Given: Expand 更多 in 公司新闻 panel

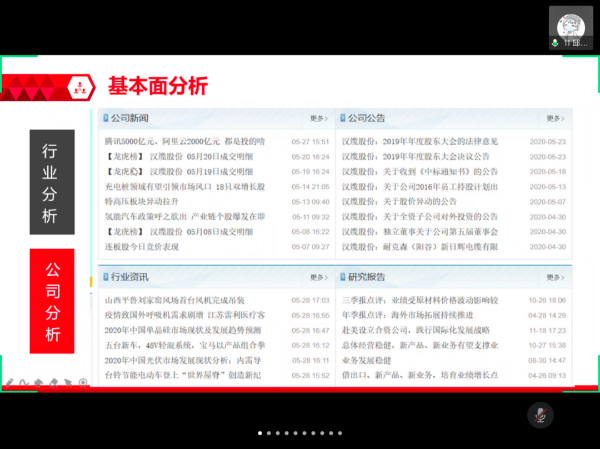Looking at the screenshot, I should click(x=318, y=118).
